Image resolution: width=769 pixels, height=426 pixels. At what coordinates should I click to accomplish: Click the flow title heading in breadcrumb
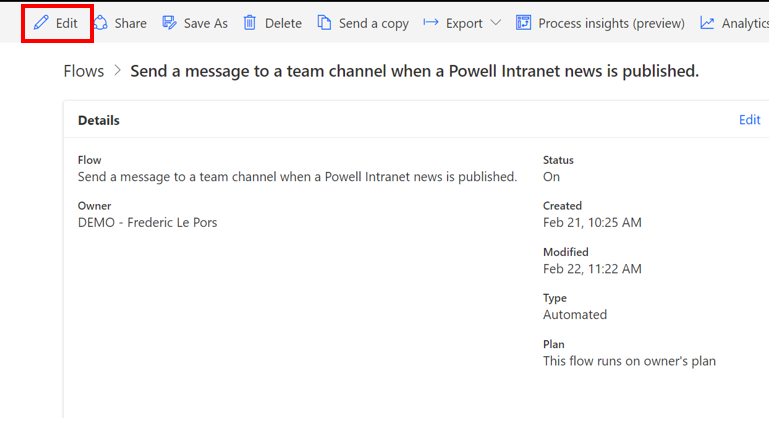(x=414, y=71)
